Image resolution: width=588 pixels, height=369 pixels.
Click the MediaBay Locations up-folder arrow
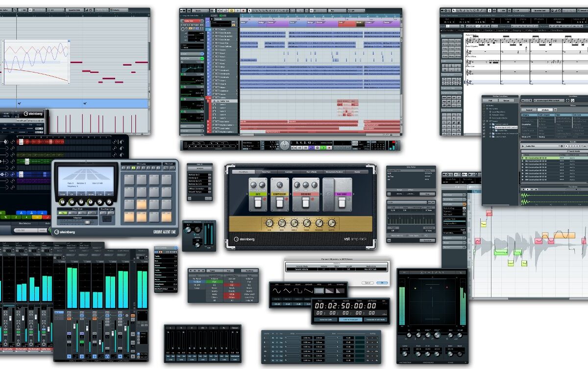531,100
